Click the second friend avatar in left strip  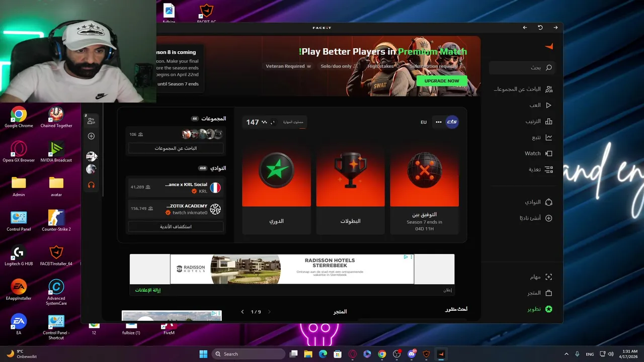pos(91,169)
